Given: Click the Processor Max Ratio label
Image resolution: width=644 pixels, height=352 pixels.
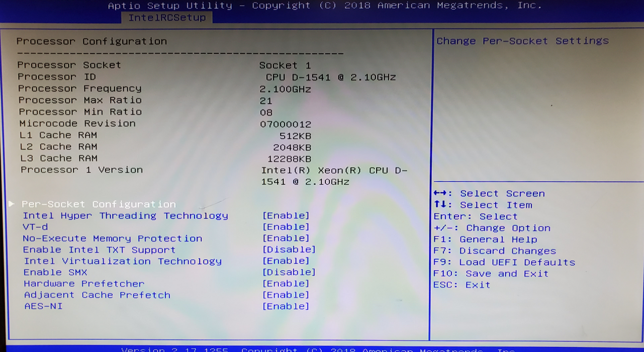Looking at the screenshot, I should (x=80, y=100).
